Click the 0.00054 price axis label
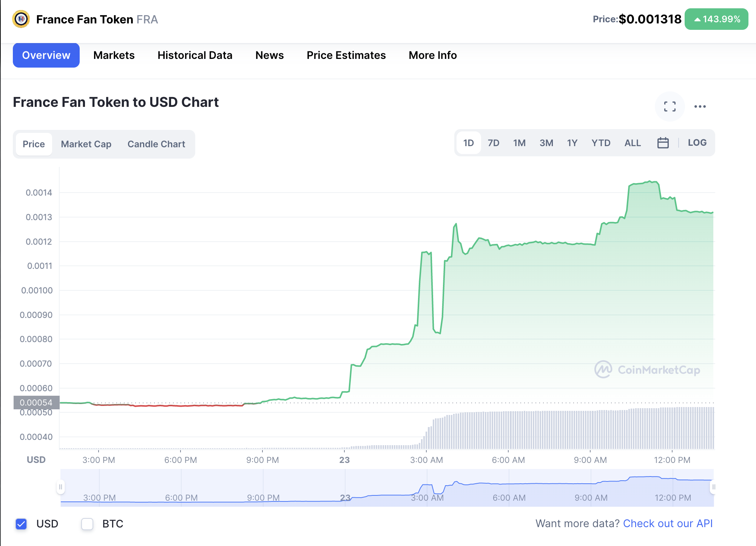This screenshot has height=546, width=756. (36, 403)
